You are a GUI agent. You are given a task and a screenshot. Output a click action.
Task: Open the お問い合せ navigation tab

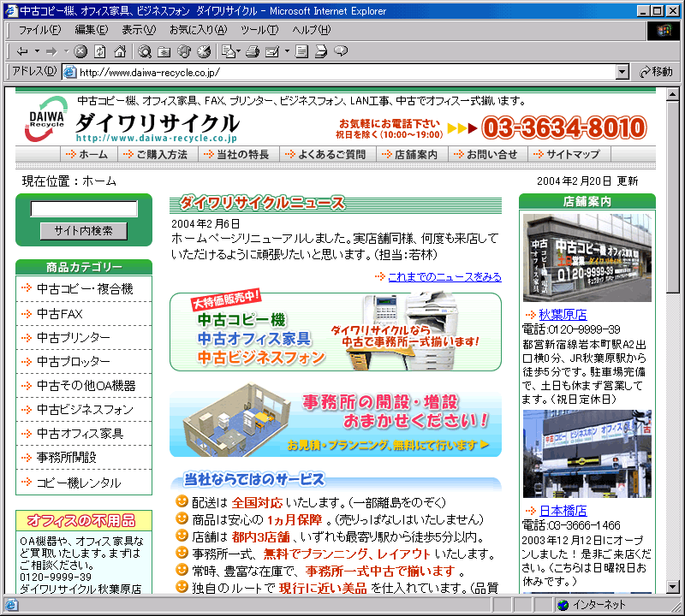(488, 154)
